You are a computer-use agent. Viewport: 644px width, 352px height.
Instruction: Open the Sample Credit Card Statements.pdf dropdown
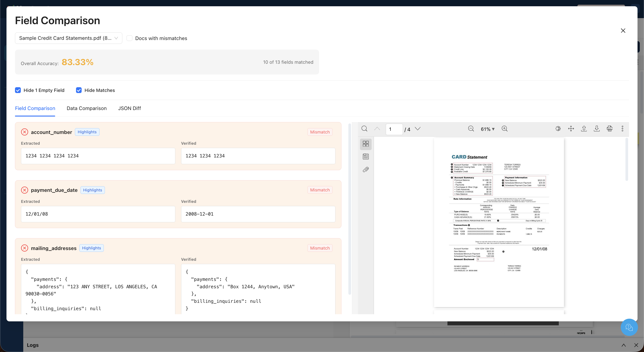click(68, 38)
